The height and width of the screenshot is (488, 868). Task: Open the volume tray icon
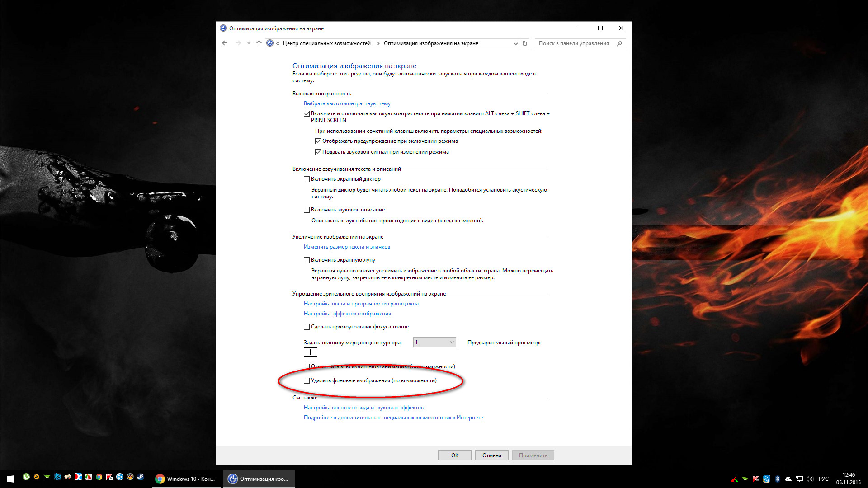click(x=810, y=479)
